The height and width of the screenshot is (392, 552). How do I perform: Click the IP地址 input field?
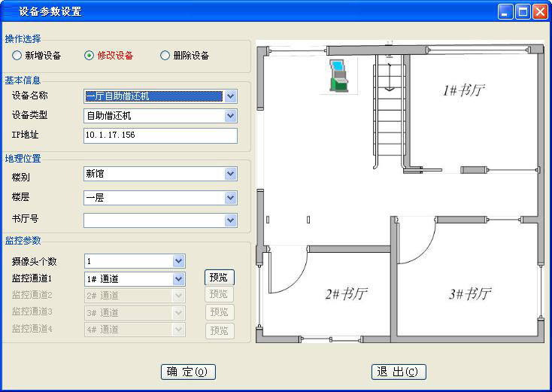[160, 135]
